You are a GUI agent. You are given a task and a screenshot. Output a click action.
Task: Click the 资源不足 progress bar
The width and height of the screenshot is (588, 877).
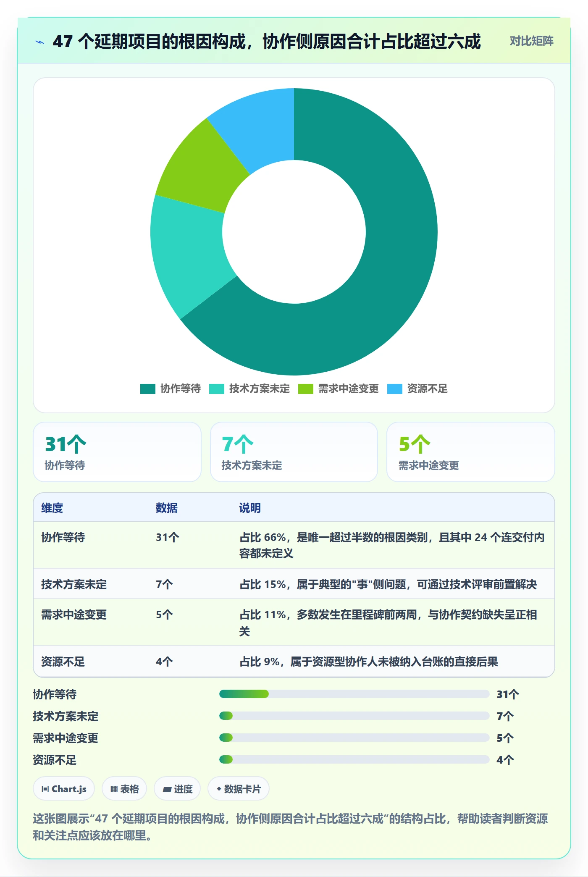click(354, 759)
